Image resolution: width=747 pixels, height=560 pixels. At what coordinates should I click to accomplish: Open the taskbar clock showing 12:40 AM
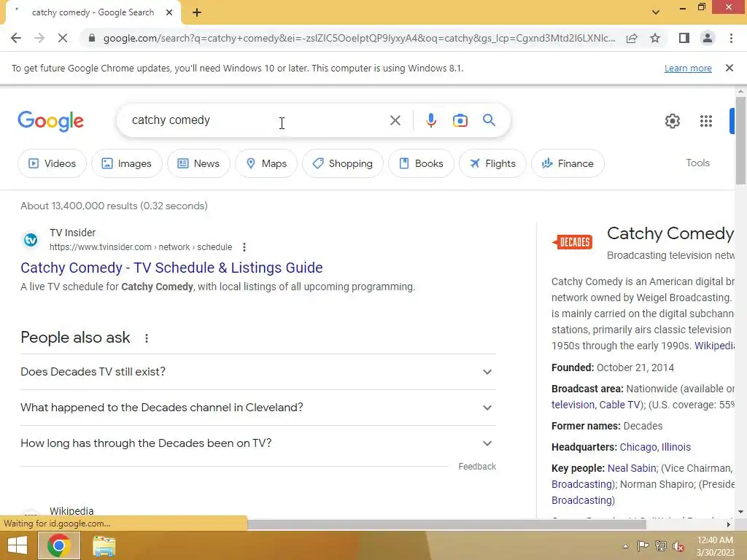click(715, 546)
